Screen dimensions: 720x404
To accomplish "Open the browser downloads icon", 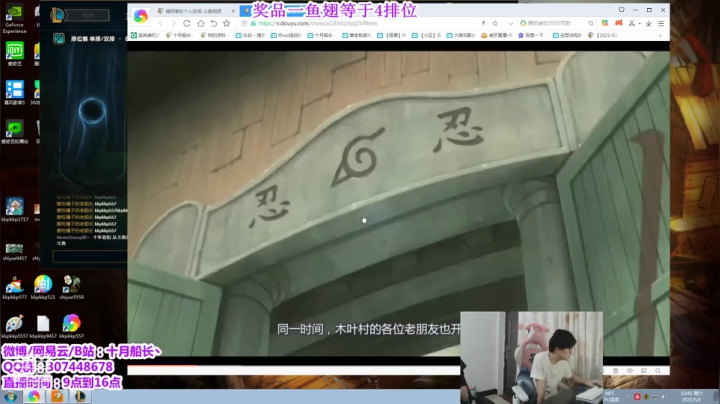I will click(648, 23).
